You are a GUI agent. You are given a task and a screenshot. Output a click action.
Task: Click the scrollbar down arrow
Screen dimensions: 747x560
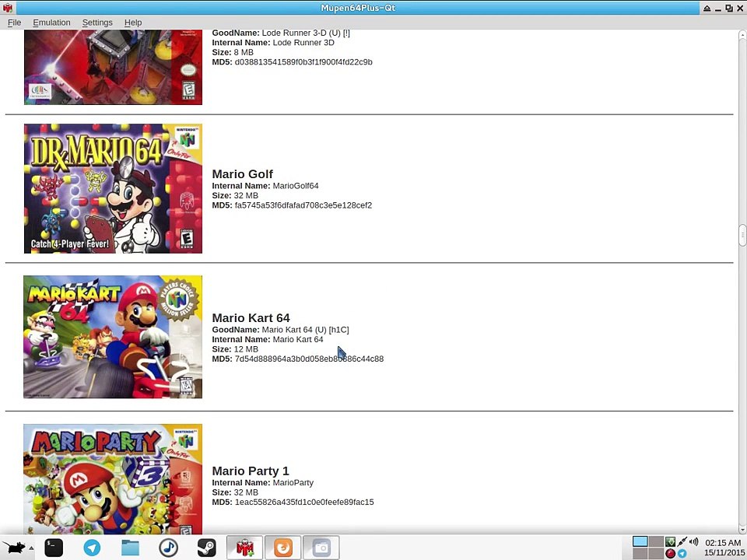742,529
